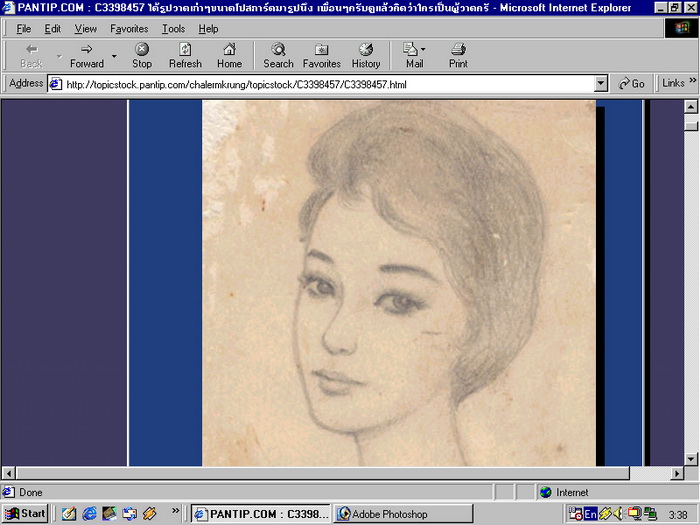Click the fourth Quick Launch icon

(129, 514)
